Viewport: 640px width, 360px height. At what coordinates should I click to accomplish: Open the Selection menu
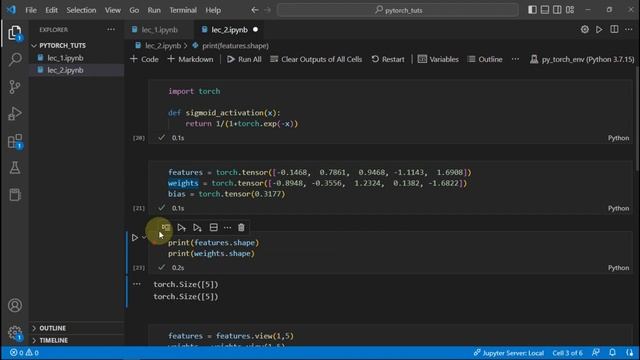pyautogui.click(x=81, y=10)
